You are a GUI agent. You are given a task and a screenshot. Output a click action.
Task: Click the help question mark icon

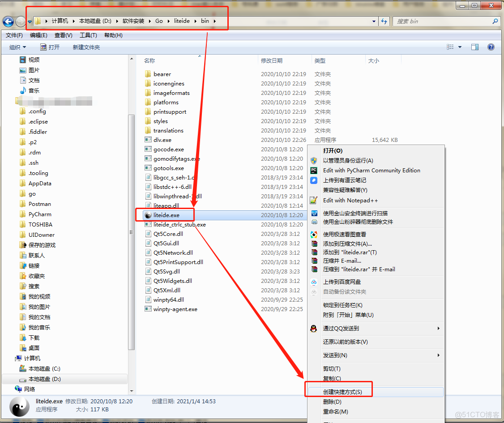(x=491, y=47)
